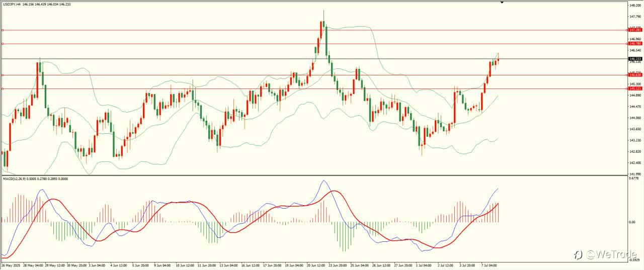
Task: Select the left handle of the 145.630 line
Action: tap(3, 75)
